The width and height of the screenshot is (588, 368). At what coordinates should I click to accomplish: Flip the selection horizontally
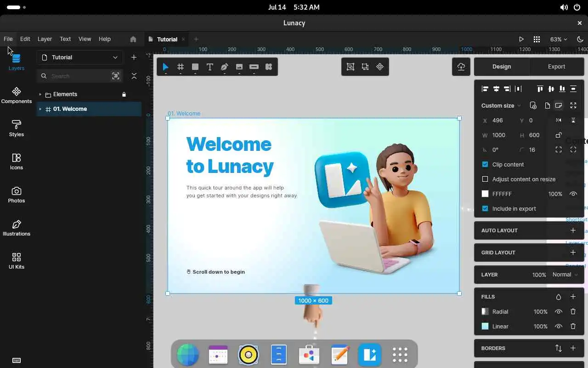(x=559, y=120)
